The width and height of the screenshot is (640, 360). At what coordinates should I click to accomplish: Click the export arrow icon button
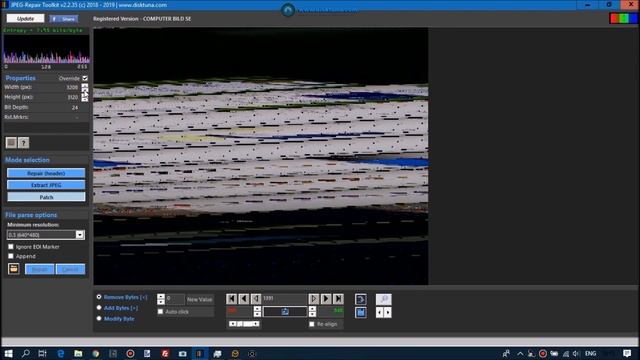click(x=360, y=299)
